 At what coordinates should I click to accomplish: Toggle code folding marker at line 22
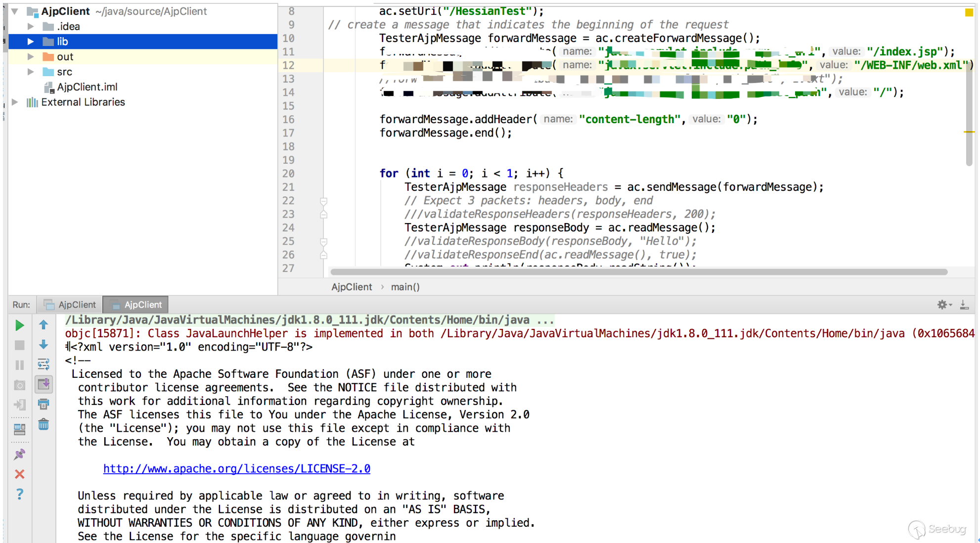(x=323, y=201)
